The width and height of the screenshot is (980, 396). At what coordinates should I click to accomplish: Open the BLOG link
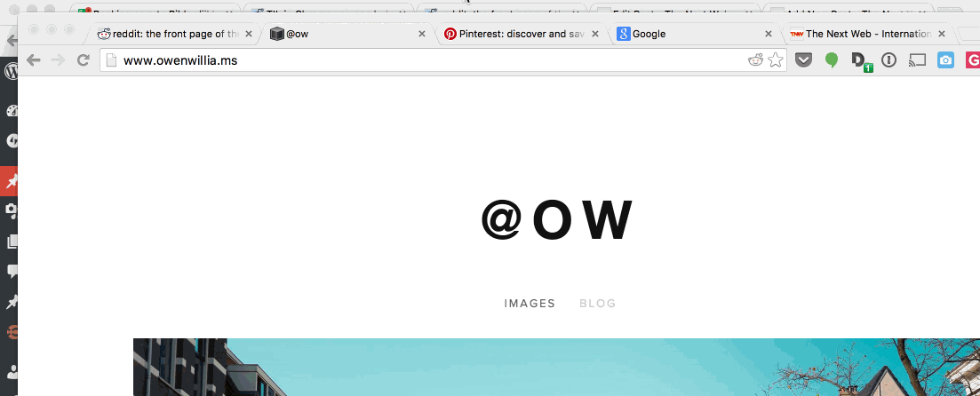coord(597,304)
